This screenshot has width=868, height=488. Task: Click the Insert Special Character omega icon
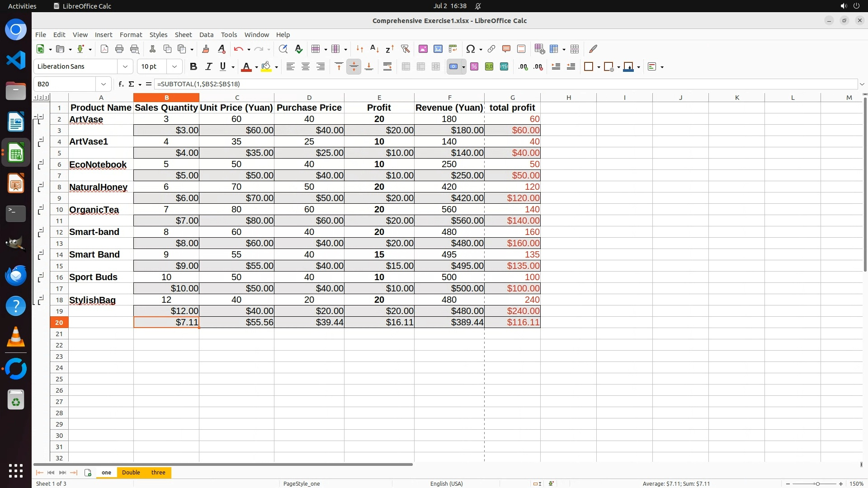(471, 49)
